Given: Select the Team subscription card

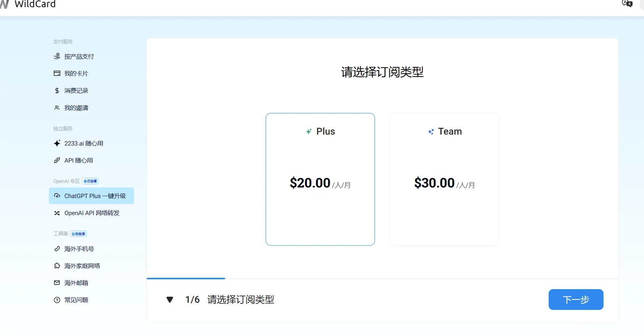Looking at the screenshot, I should pyautogui.click(x=445, y=179).
